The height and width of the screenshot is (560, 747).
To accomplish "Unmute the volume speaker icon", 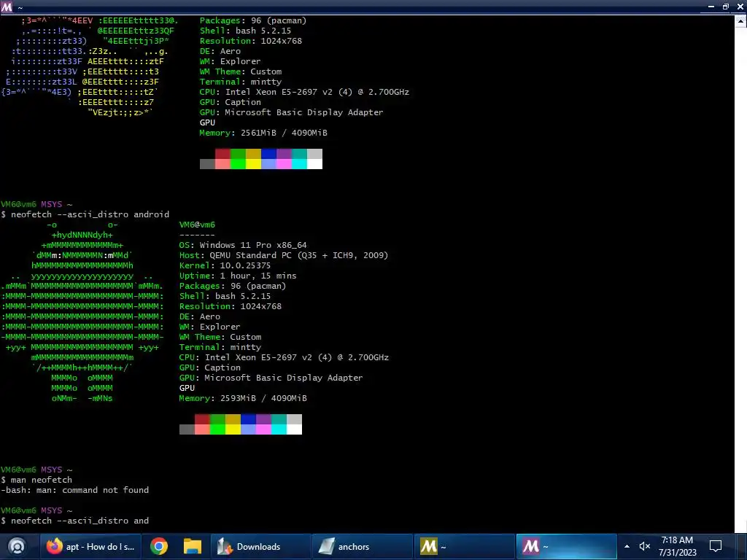I will pyautogui.click(x=645, y=546).
